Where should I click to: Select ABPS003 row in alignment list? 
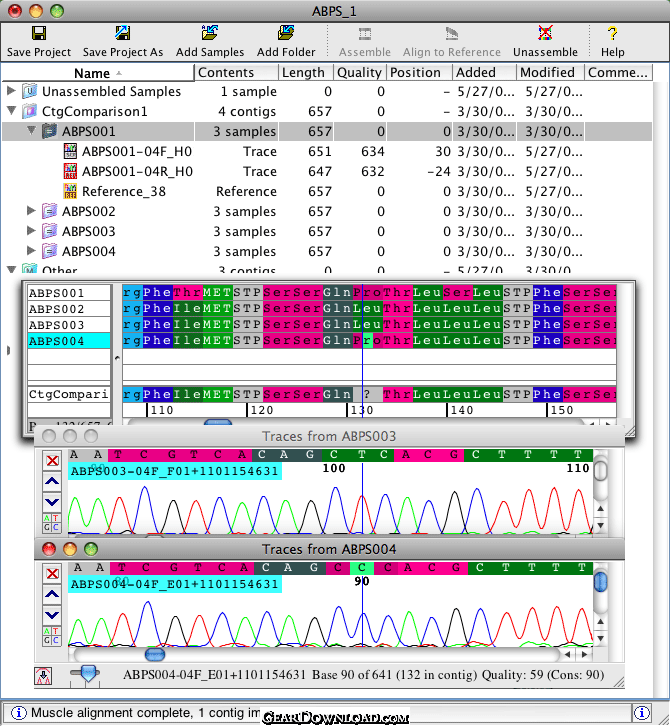click(x=69, y=325)
